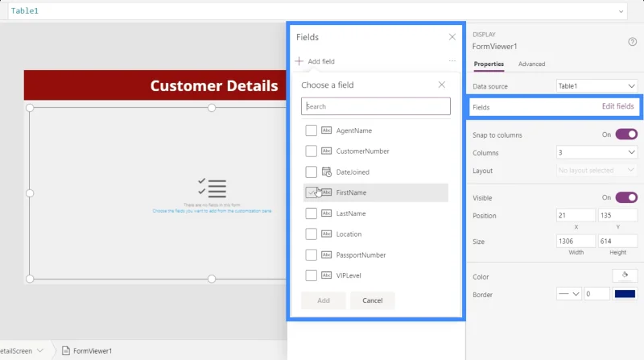Click the form's left-middle resize handle
This screenshot has height=360, width=644.
[30, 193]
